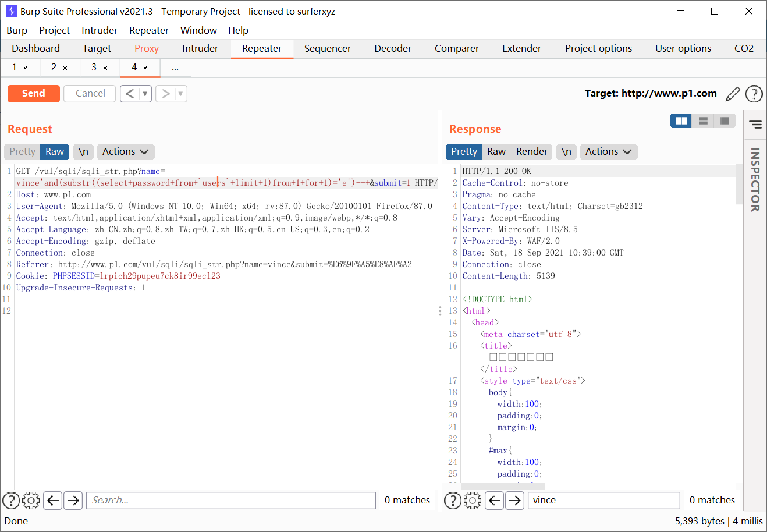Open the Intruder menu
Image resolution: width=767 pixels, height=532 pixels.
(100, 30)
